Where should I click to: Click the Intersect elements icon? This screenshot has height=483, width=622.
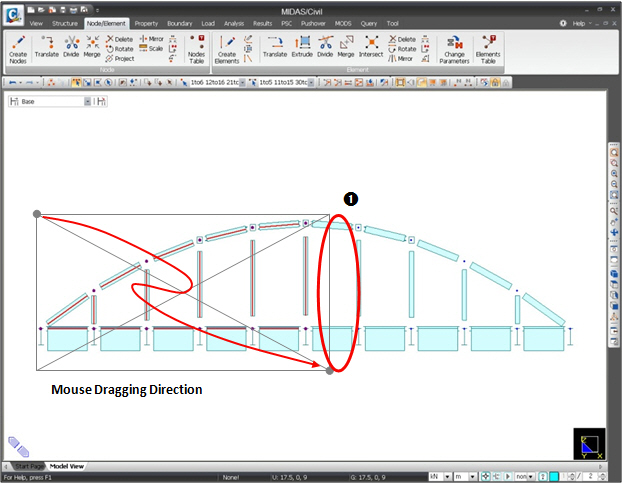(371, 49)
